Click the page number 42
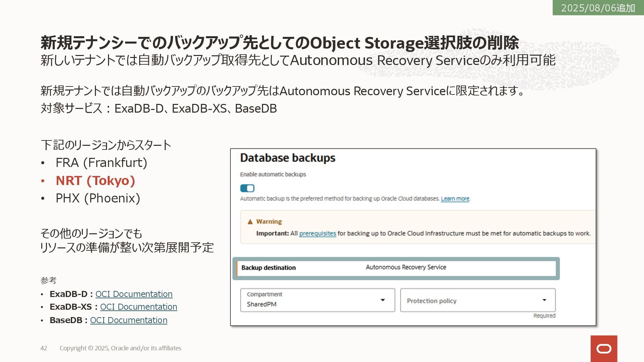This screenshot has height=362, width=644. pyautogui.click(x=44, y=348)
